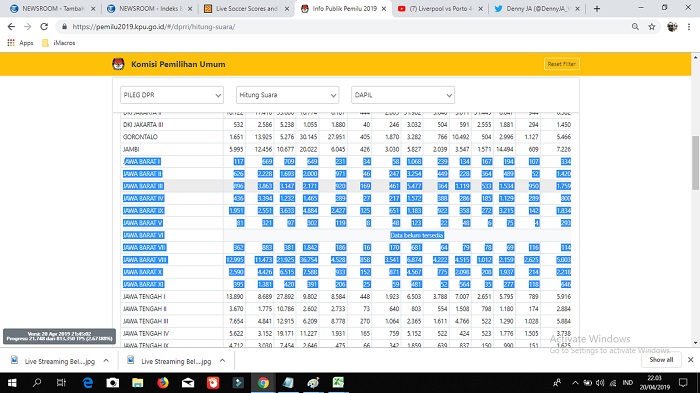The image size is (700, 393).
Task: Close the downloads bar
Action: [691, 360]
